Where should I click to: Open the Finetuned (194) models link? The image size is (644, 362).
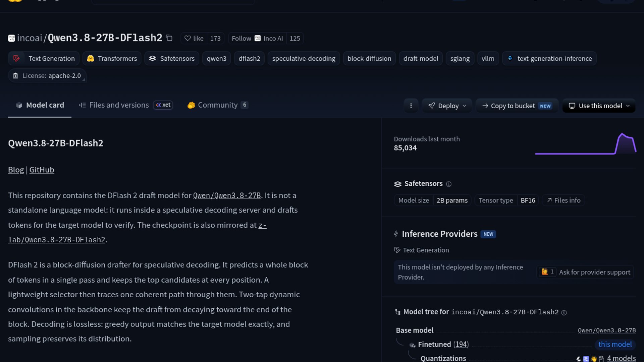tap(443, 345)
